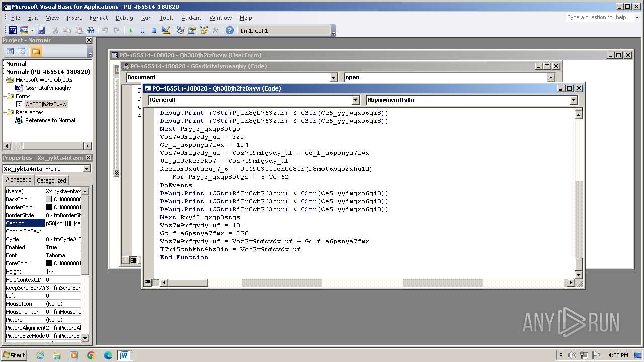
Task: Collapse the References folder node
Action: 10,112
